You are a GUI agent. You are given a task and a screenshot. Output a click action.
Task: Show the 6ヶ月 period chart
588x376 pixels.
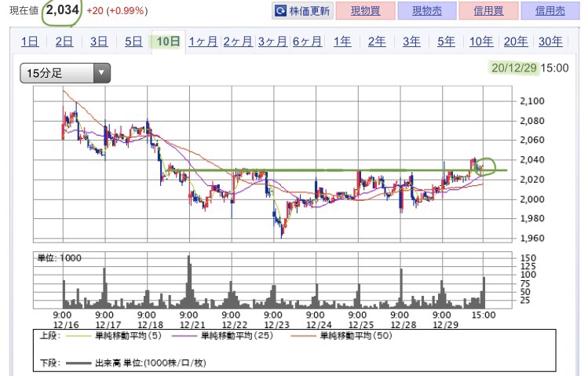click(x=307, y=42)
